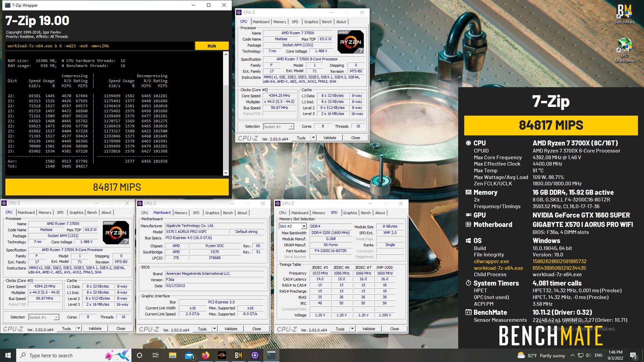The width and height of the screenshot is (644, 362).
Task: Open volume control in tray
Action: point(589,355)
